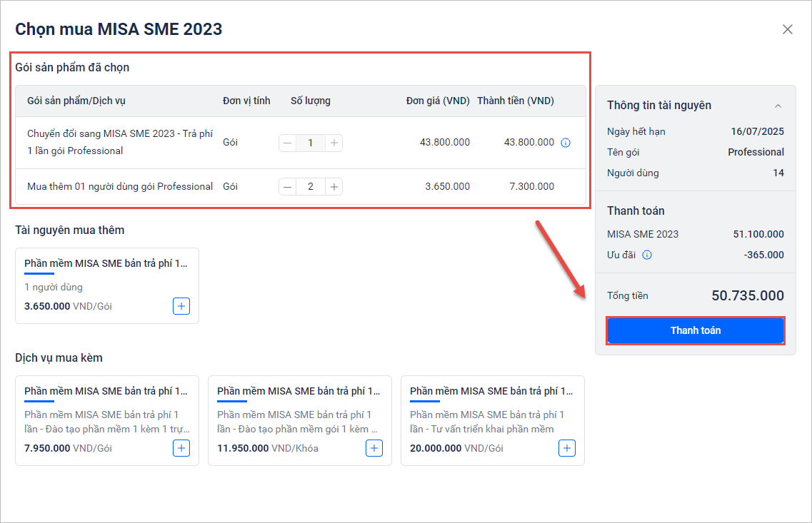Click the quantity field showing 2
Viewport: 812px width, 523px height.
[x=310, y=187]
